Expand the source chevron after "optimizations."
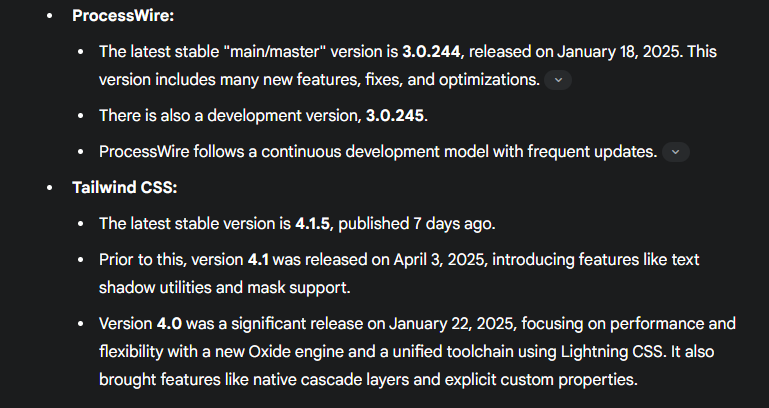Image resolution: width=769 pixels, height=408 pixels. point(558,80)
